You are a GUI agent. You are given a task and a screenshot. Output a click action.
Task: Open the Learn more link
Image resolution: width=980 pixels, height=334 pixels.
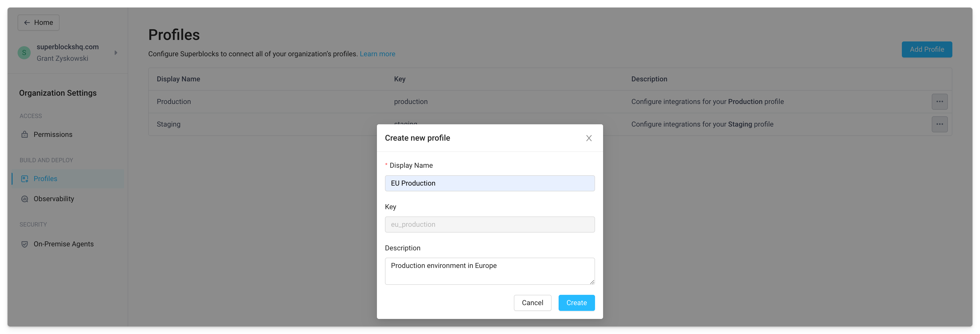(x=377, y=54)
